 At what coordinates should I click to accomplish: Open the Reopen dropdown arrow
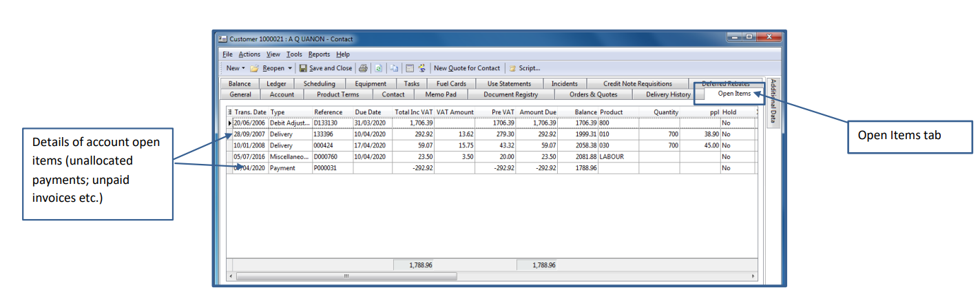point(290,68)
